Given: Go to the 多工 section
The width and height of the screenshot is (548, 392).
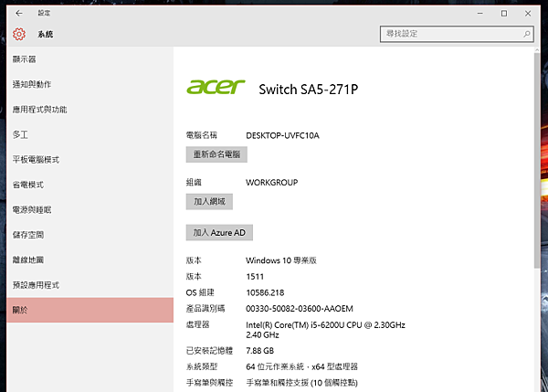Looking at the screenshot, I should (90, 134).
